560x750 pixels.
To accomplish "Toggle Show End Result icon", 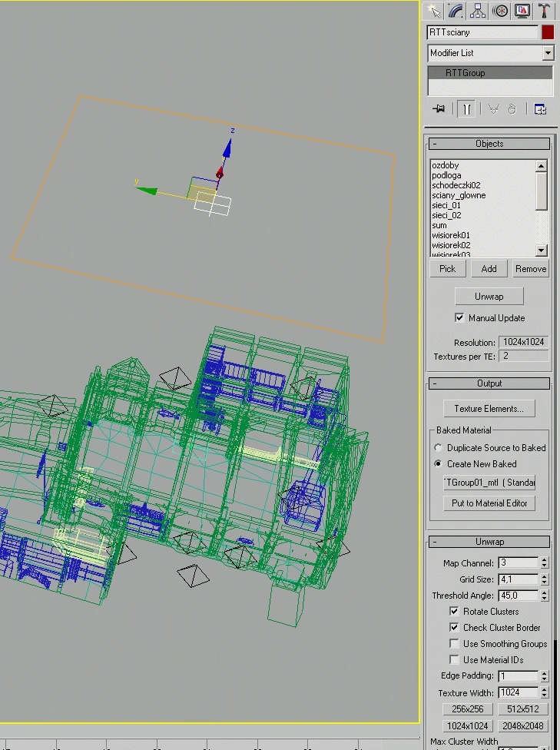I will pyautogui.click(x=466, y=109).
